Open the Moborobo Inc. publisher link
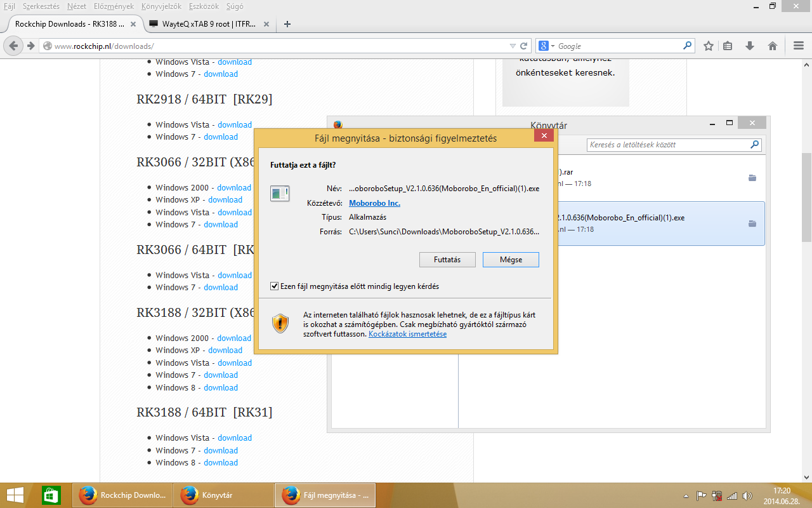This screenshot has height=508, width=812. pos(374,203)
